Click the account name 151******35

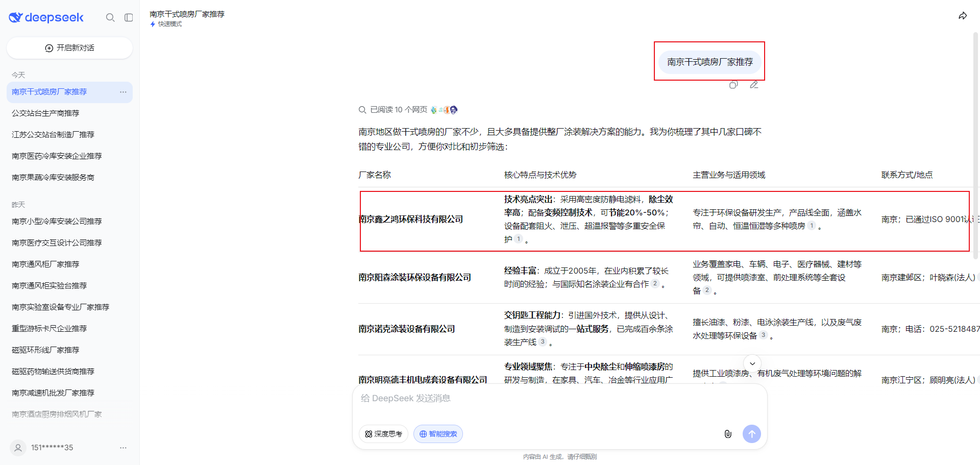(52, 448)
